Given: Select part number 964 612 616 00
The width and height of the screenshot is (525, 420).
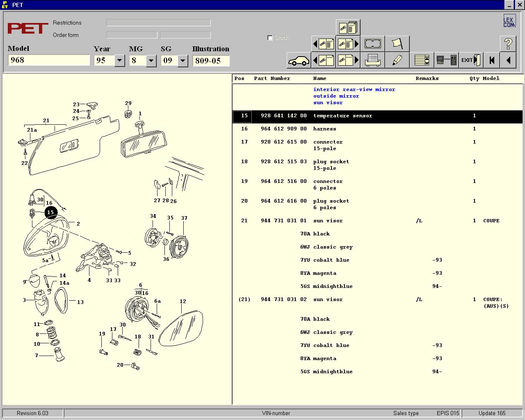Looking at the screenshot, I should 283,201.
